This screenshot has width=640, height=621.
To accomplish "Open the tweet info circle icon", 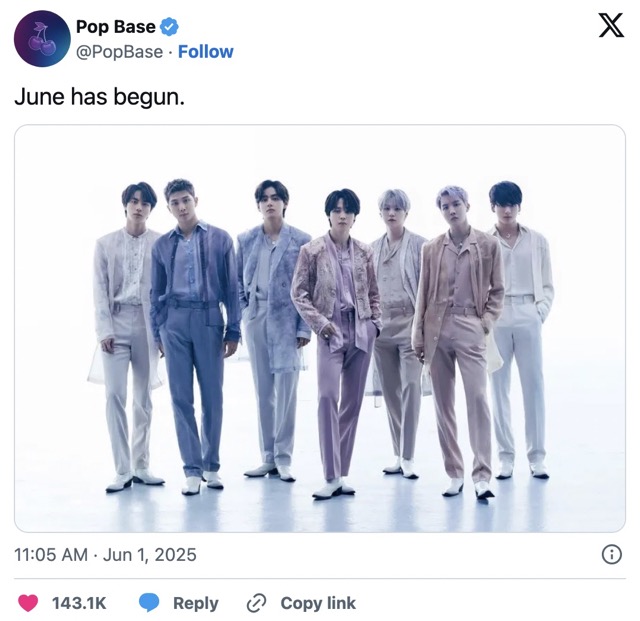I will click(x=611, y=555).
